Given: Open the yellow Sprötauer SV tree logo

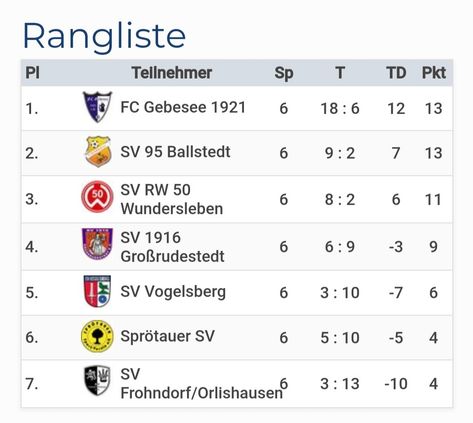Looking at the screenshot, I should [x=97, y=336].
